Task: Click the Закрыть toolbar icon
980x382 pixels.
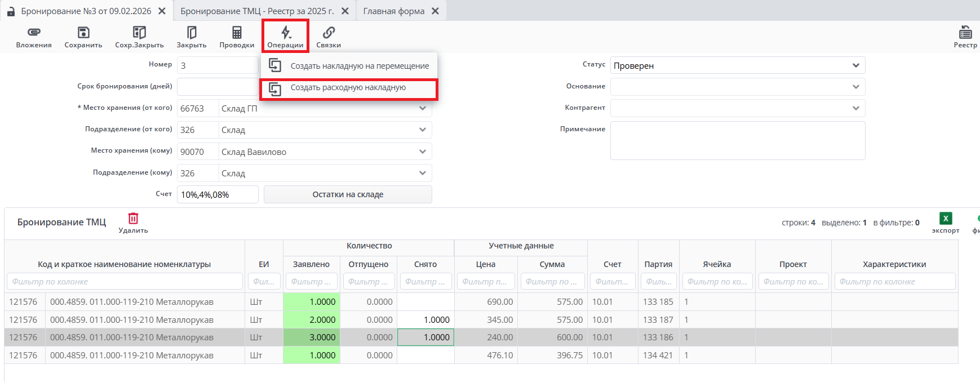Action: [192, 33]
